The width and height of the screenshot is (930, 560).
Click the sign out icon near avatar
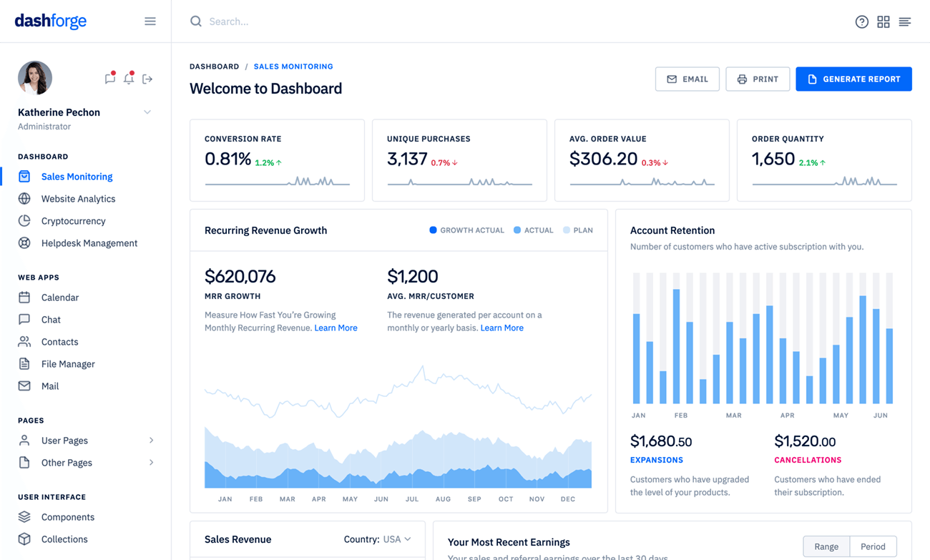coord(147,79)
